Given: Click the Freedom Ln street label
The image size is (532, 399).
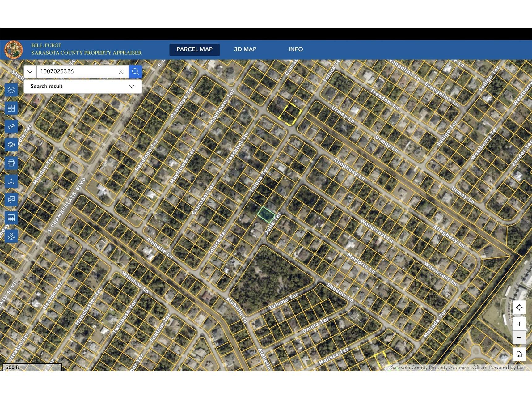Looking at the screenshot, I should coord(385,99).
